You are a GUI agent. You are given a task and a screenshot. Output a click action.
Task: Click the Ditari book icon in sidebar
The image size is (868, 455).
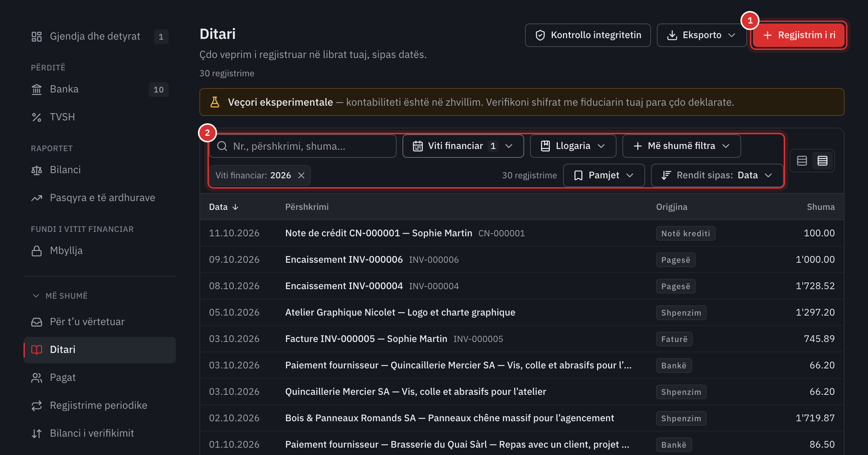[x=37, y=350]
